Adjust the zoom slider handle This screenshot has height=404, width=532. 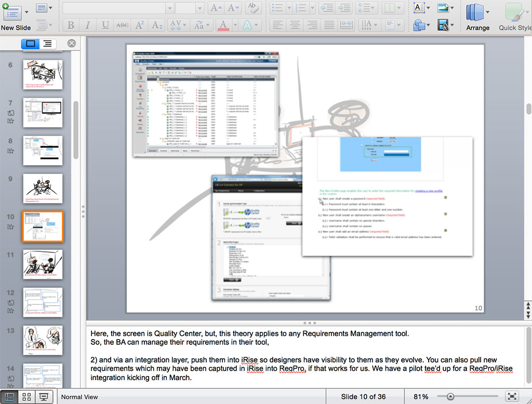450,396
